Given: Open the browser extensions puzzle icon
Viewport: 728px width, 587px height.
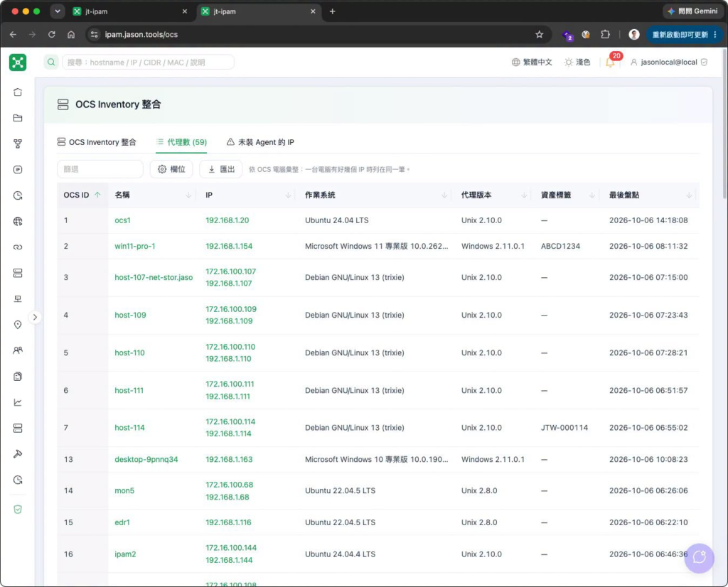Looking at the screenshot, I should click(x=605, y=34).
